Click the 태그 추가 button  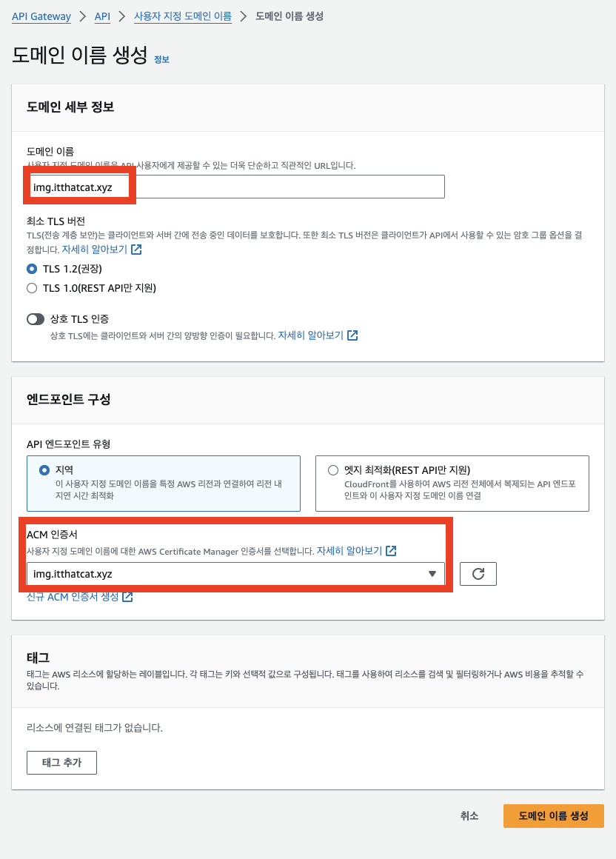62,763
